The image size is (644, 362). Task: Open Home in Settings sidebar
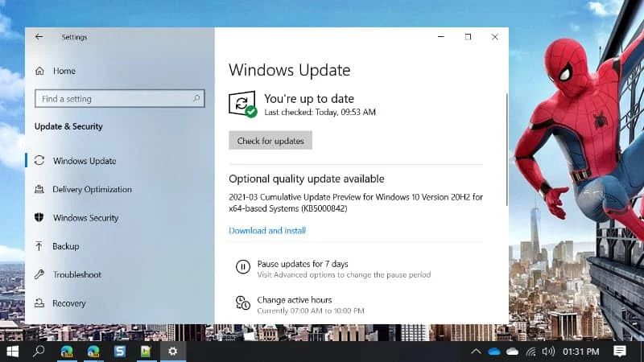[64, 71]
